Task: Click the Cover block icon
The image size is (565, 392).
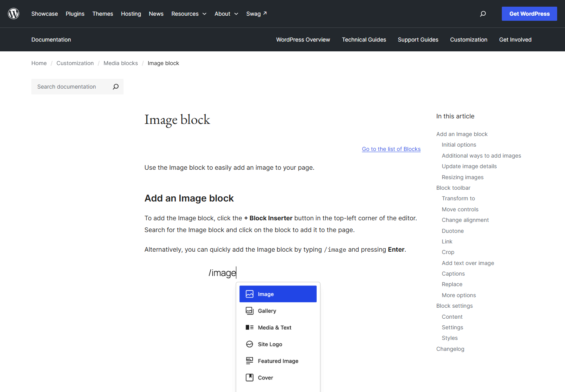Action: click(x=250, y=377)
